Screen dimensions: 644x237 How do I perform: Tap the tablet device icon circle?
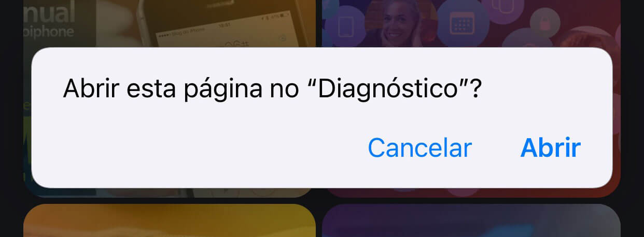click(346, 25)
